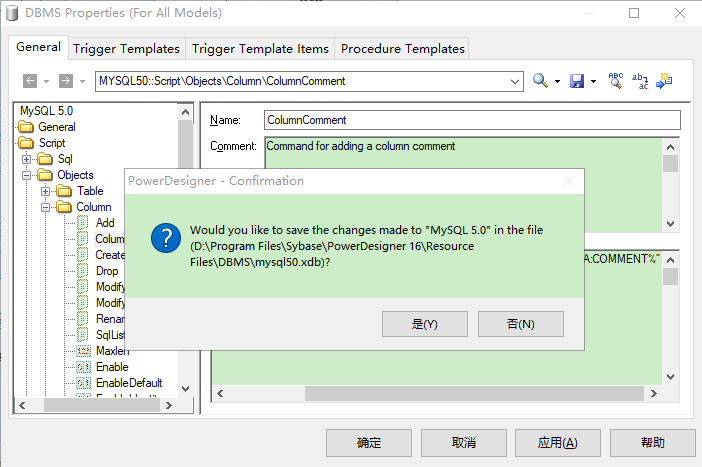
Task: Select the Add item under Column
Action: [105, 223]
